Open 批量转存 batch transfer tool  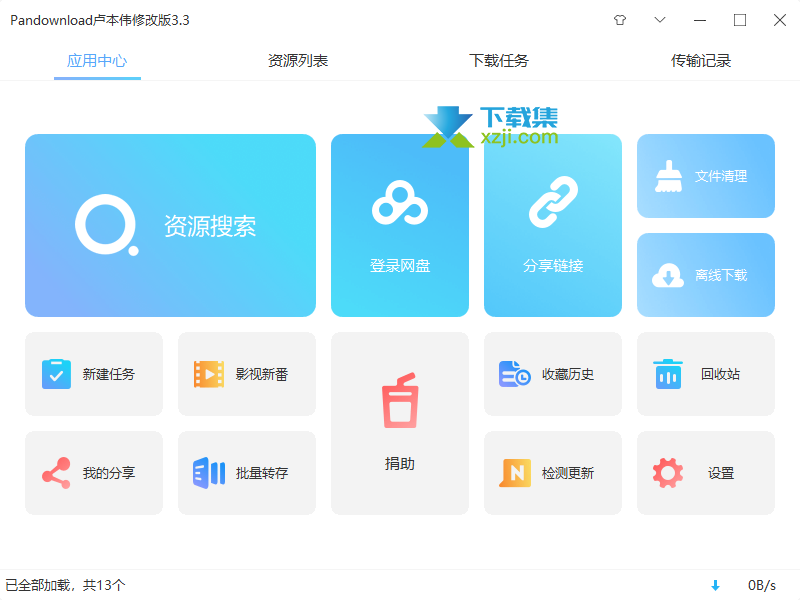(247, 473)
